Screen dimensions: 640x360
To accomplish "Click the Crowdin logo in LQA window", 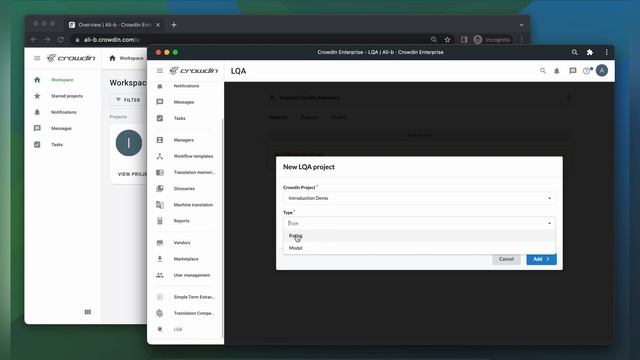I will (194, 71).
